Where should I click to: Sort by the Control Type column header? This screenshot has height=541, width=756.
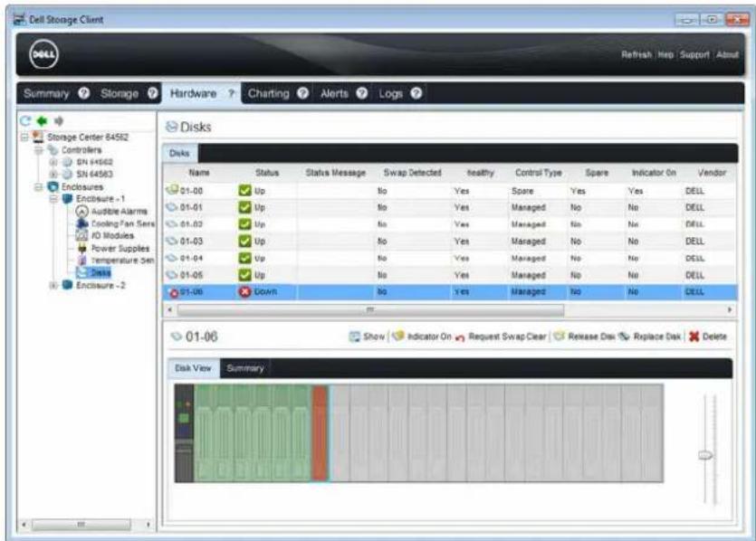point(538,173)
